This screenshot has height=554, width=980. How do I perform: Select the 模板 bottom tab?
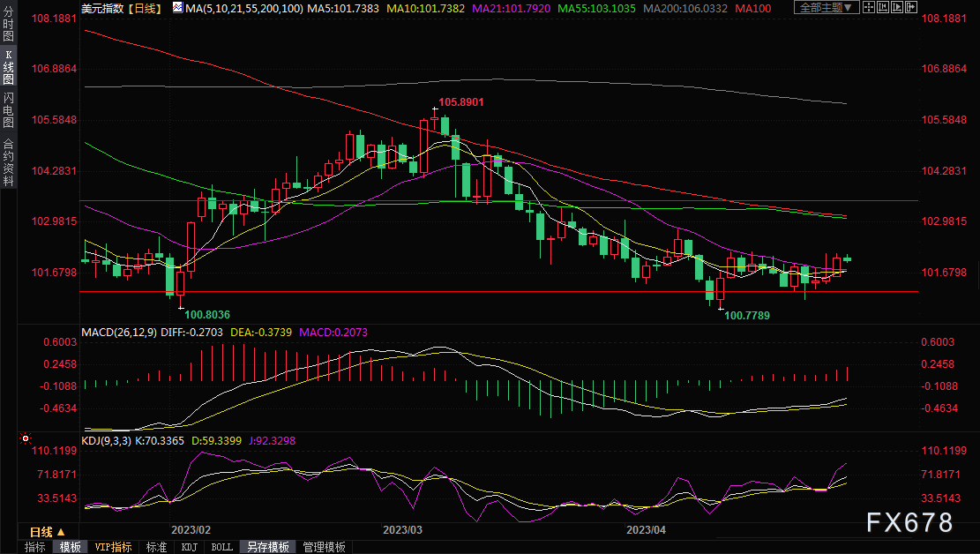pos(70,547)
